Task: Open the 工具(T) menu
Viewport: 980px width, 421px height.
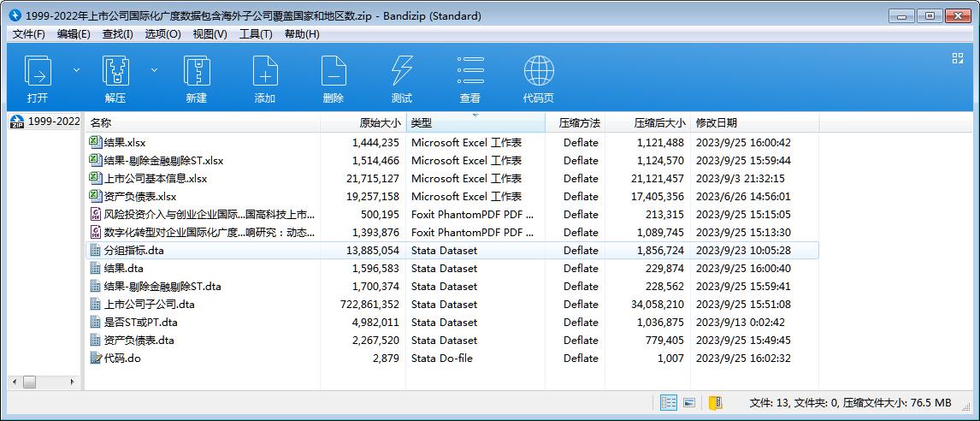Action: click(x=256, y=33)
